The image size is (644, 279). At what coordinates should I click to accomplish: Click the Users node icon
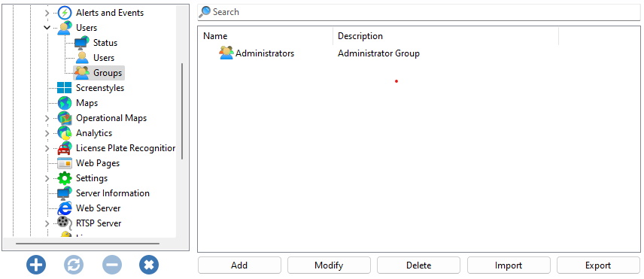click(65, 28)
